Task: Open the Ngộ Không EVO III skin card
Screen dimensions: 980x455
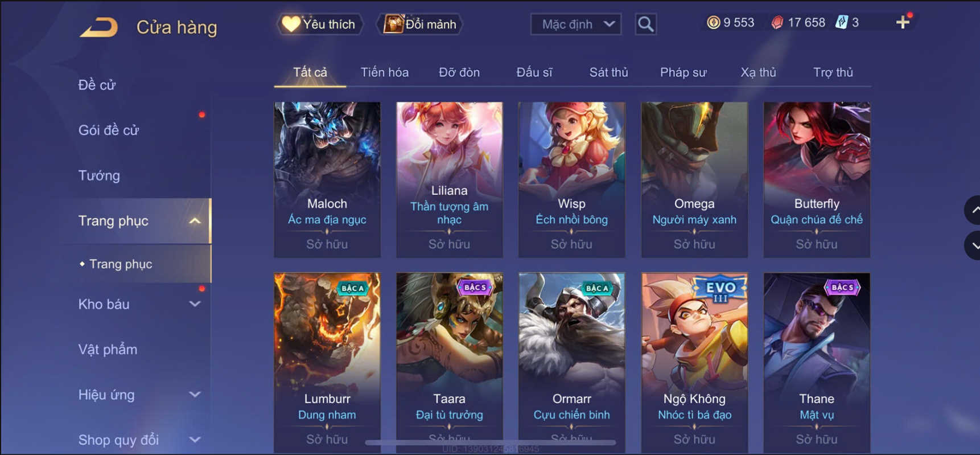Action: click(x=694, y=363)
